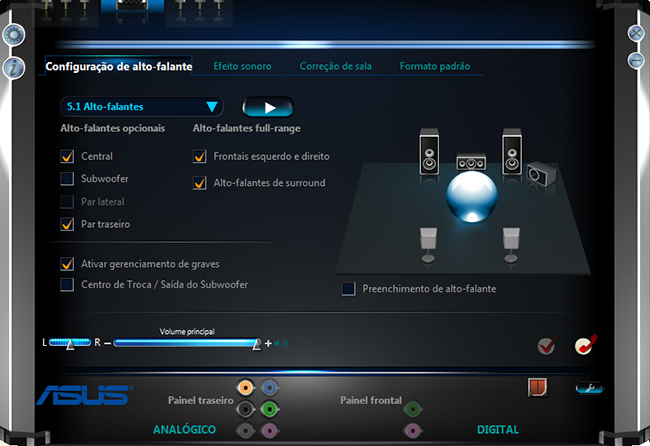The width and height of the screenshot is (650, 446).
Task: Click the center speaker in the room diagram
Action: coord(470,162)
